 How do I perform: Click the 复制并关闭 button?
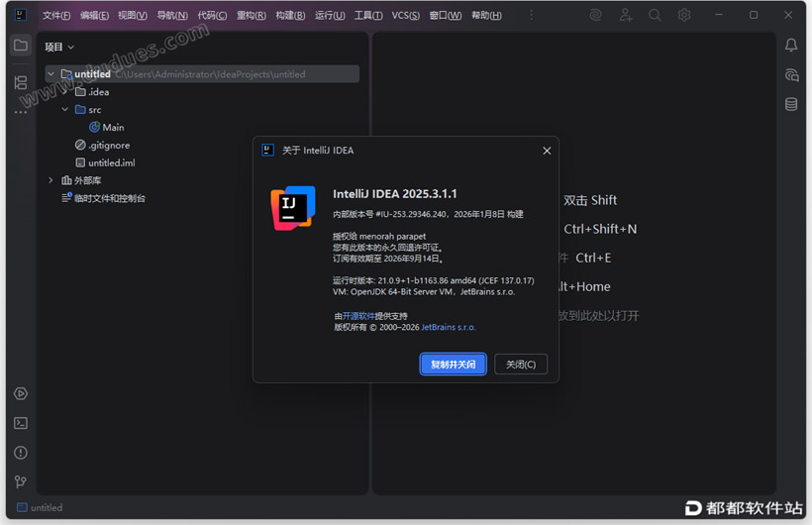(454, 365)
